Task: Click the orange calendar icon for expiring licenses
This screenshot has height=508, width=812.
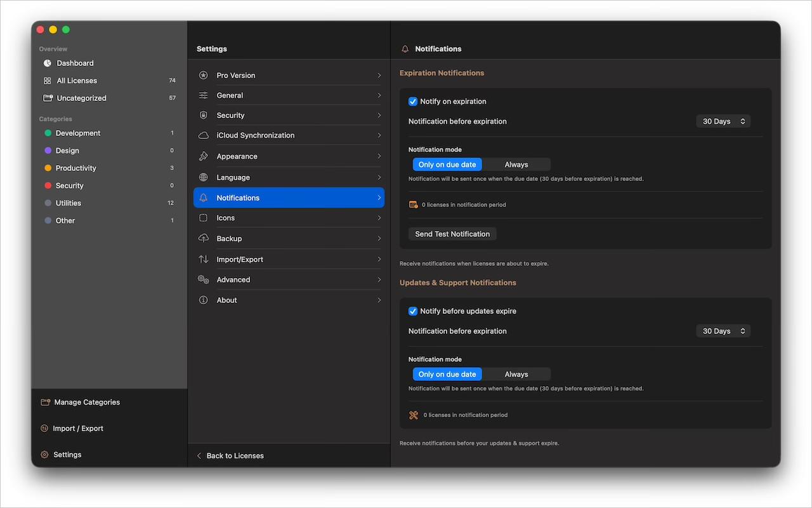Action: coord(414,204)
